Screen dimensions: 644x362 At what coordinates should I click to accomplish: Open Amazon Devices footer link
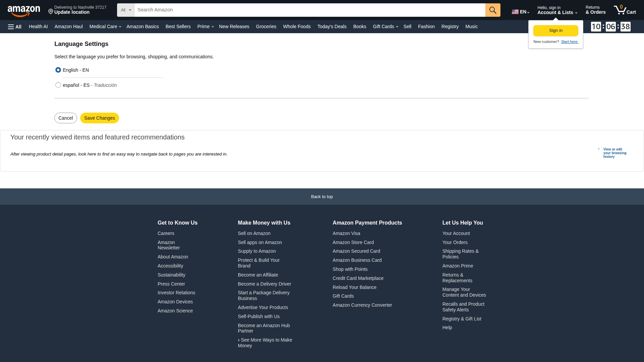tap(175, 302)
